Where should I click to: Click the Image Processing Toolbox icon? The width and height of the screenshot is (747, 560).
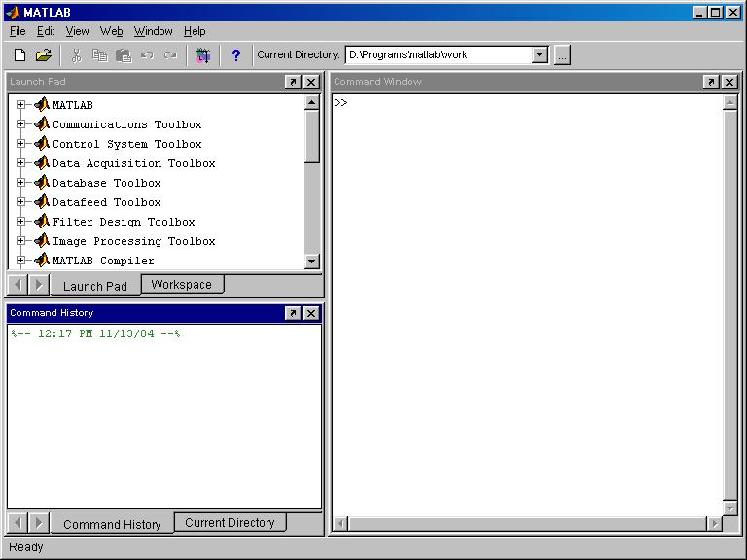(x=42, y=240)
